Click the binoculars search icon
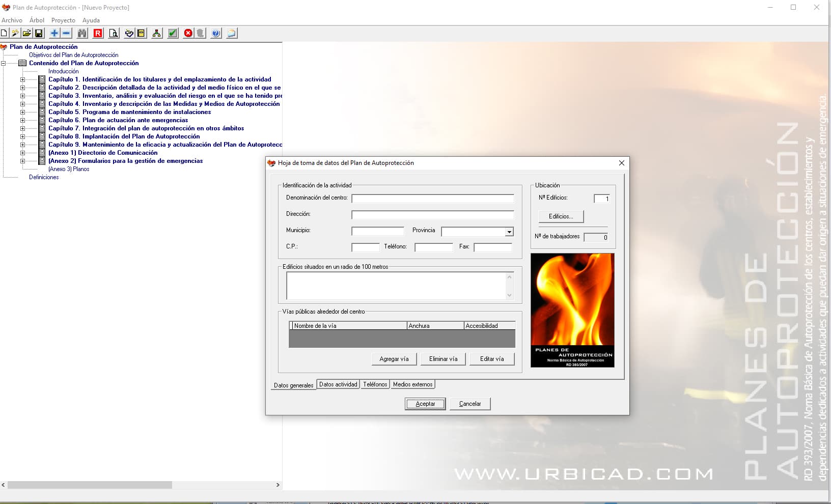 82,33
